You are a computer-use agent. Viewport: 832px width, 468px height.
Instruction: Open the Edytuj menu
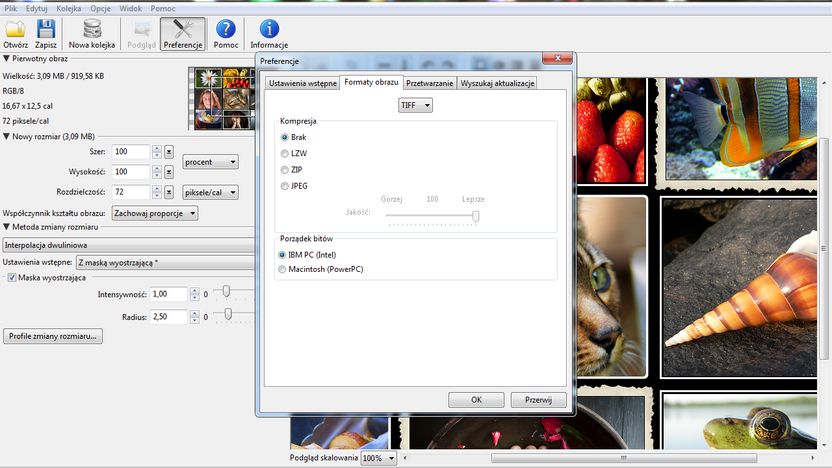(x=36, y=8)
